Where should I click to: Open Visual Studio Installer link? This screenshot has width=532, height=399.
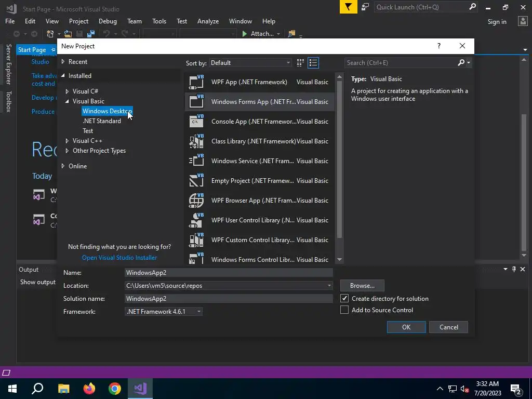click(x=119, y=258)
